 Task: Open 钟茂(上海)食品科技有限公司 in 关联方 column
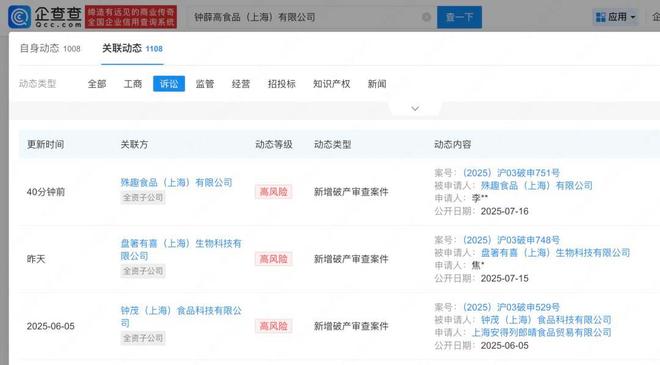[181, 317]
